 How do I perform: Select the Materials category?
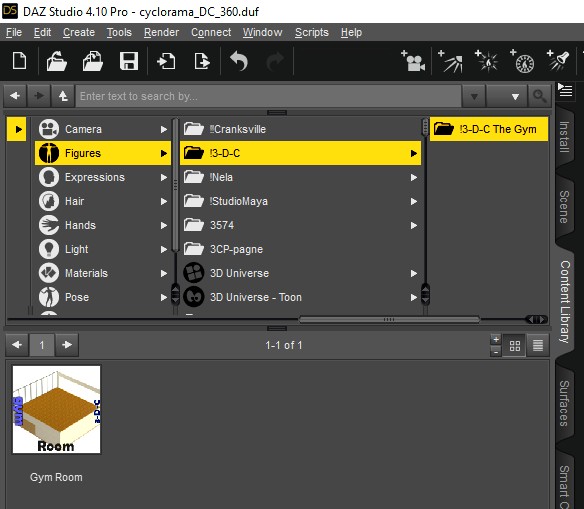pyautogui.click(x=103, y=273)
